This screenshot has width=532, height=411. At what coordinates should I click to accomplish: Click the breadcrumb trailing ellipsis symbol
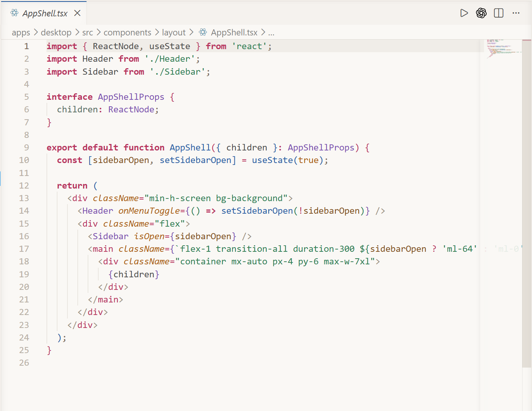271,33
